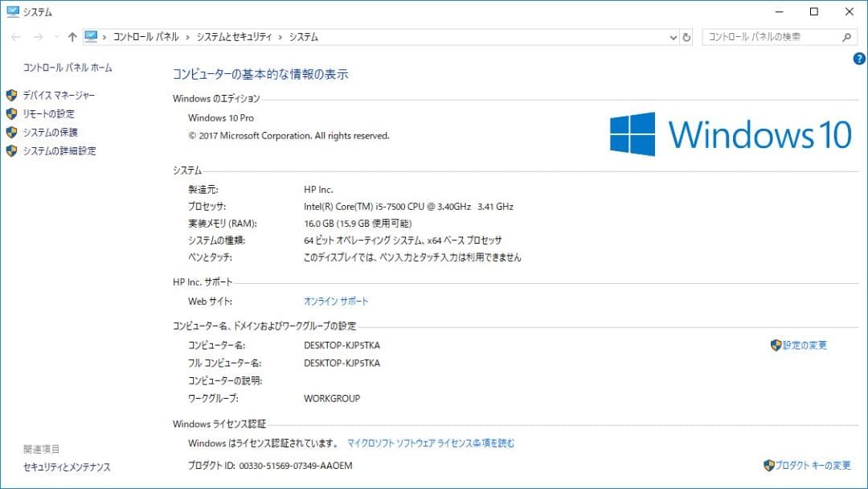Click the up arrow navigation icon
868x489 pixels.
(72, 36)
